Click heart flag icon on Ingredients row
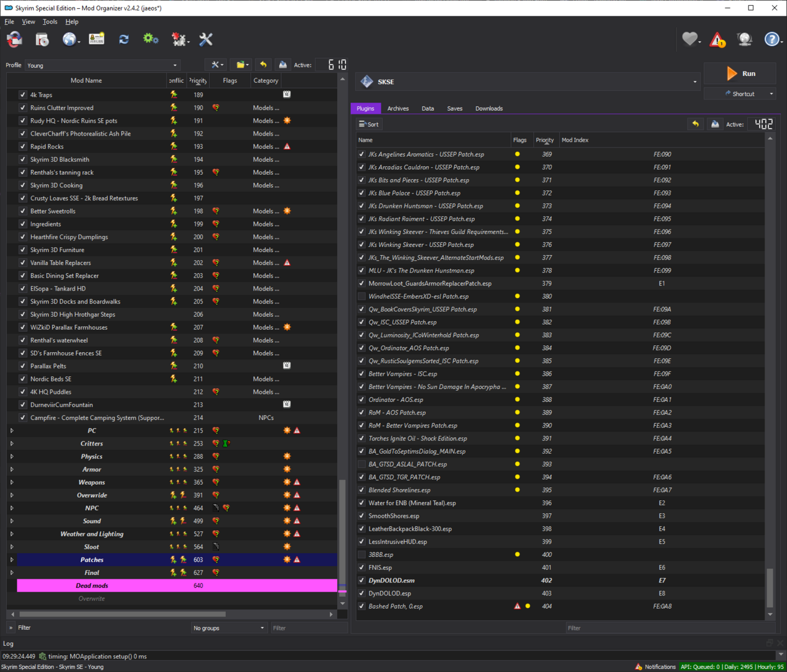Viewport: 787px width, 672px height. pos(215,224)
